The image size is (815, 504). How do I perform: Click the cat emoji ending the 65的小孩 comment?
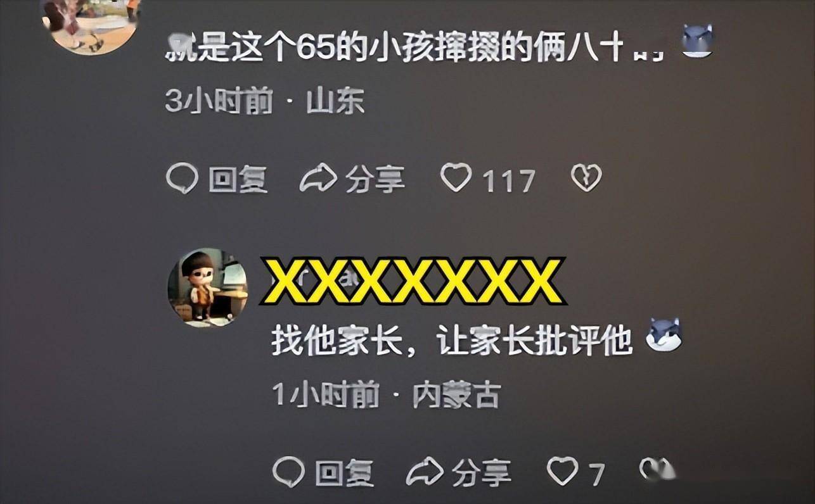pos(698,41)
